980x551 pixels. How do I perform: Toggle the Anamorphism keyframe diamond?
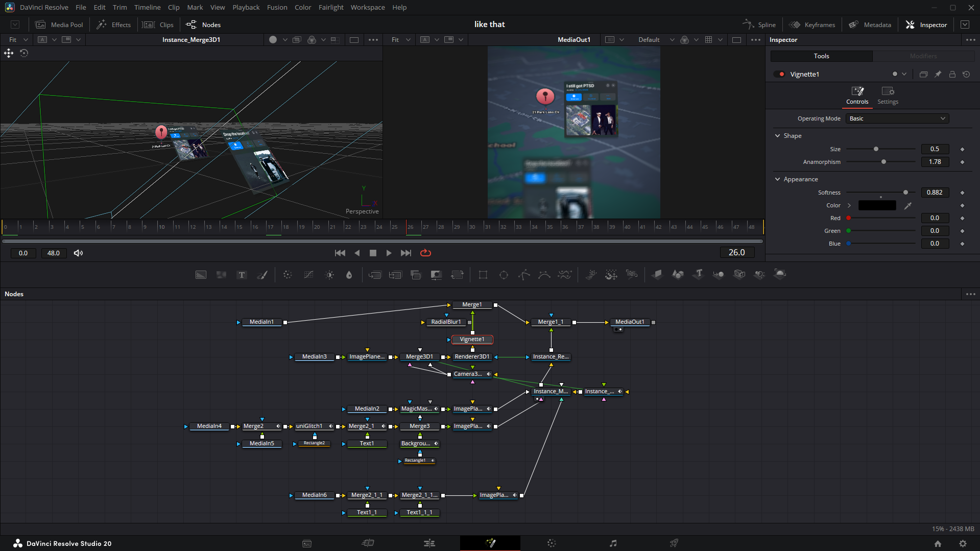(962, 162)
